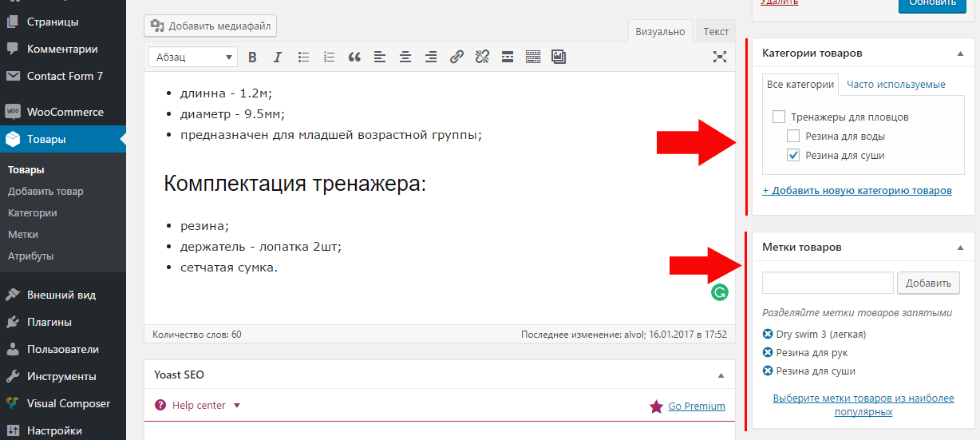The image size is (980, 440).
Task: Switch to the Визуально editor tab
Action: pos(660,31)
